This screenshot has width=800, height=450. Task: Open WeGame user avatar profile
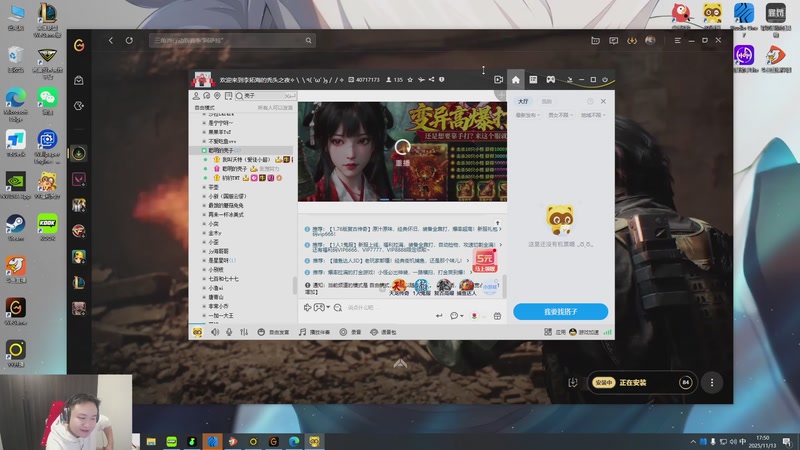(650, 40)
